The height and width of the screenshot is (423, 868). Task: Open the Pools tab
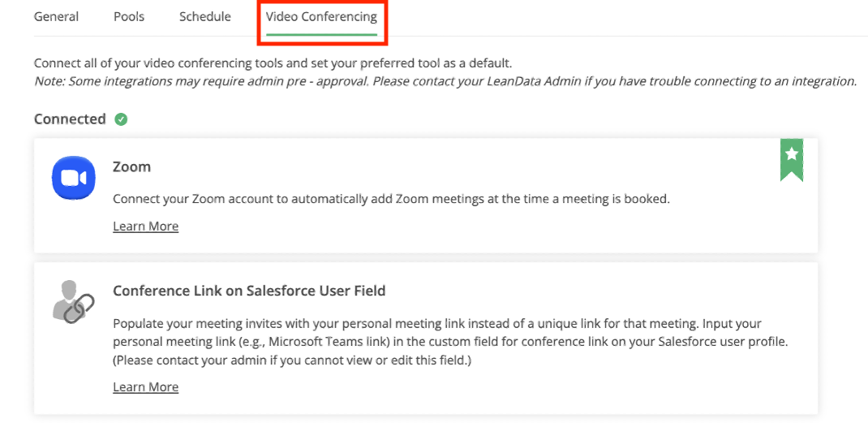click(129, 17)
